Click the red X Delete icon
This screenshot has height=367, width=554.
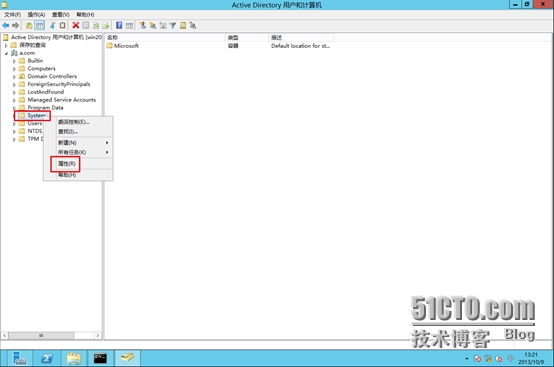tap(76, 25)
